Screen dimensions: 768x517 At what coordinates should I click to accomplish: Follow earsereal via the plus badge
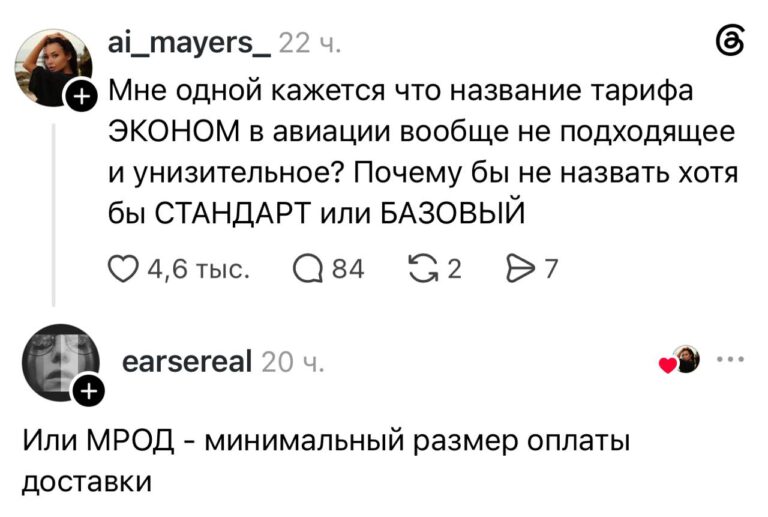(89, 391)
